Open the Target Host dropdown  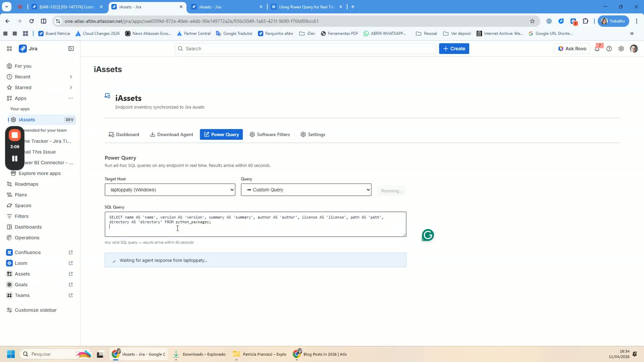point(170,190)
